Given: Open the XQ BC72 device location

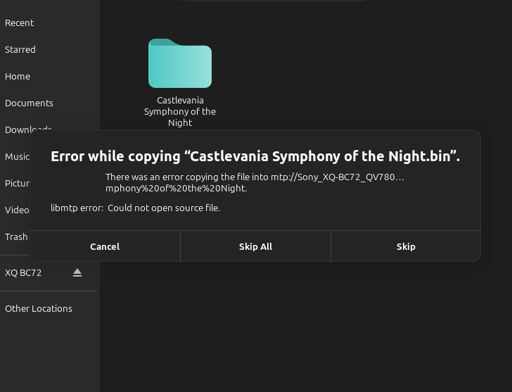Looking at the screenshot, I should pos(23,273).
